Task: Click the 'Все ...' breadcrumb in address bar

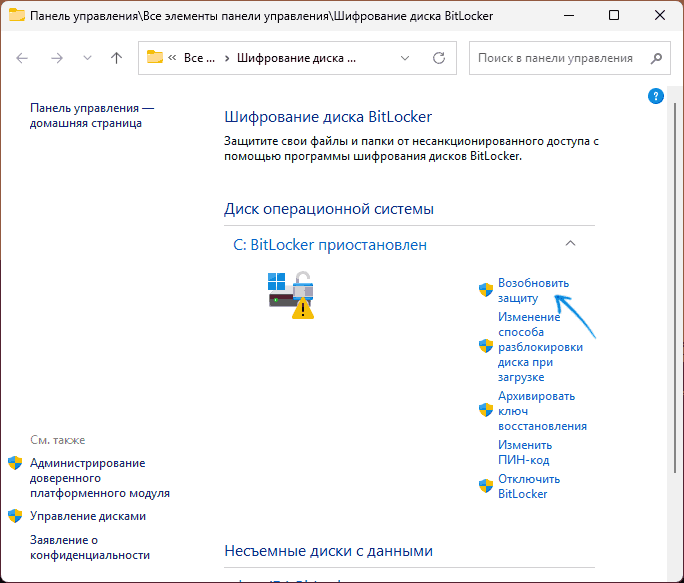Action: click(199, 58)
